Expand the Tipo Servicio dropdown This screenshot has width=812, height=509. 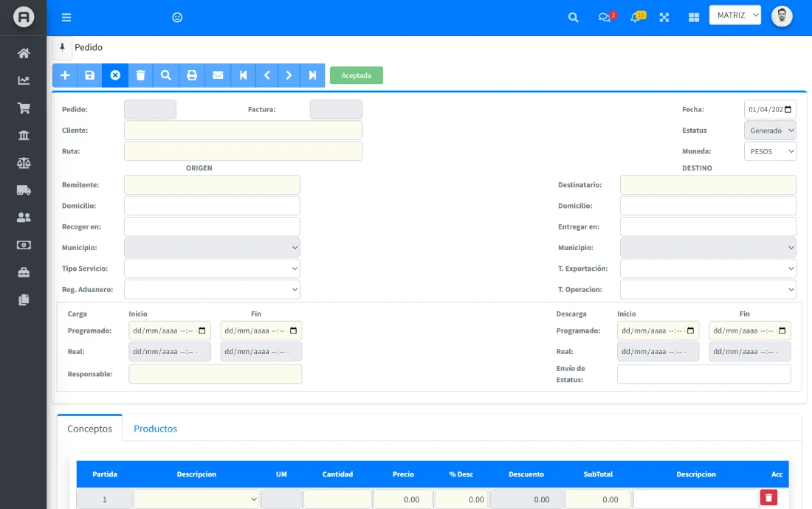(212, 269)
